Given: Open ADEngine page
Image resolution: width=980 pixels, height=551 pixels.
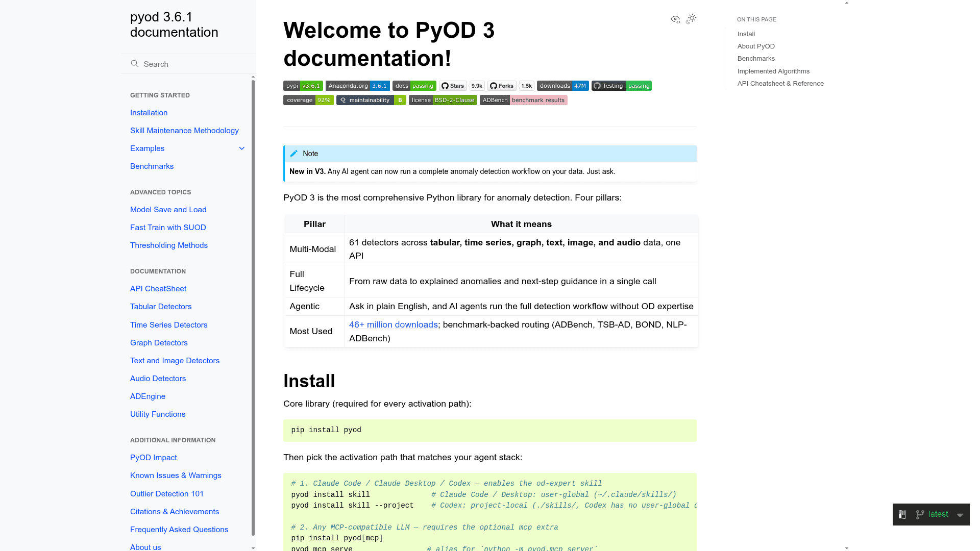Looking at the screenshot, I should [148, 396].
